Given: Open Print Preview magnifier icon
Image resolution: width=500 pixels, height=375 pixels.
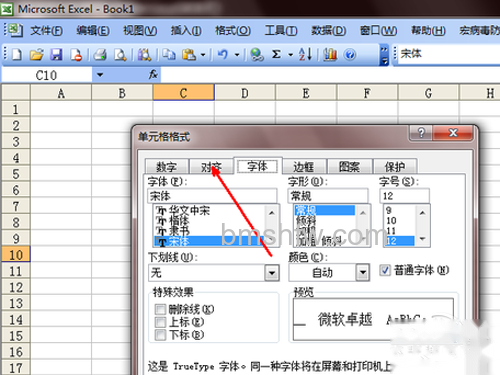Looking at the screenshot, I should (120, 54).
